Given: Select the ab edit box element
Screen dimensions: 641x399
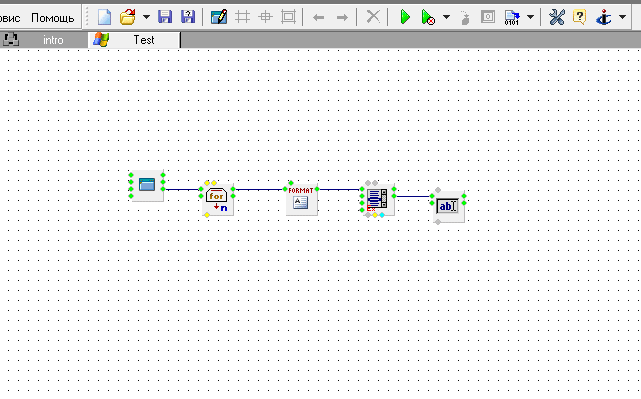Looking at the screenshot, I should (x=448, y=206).
